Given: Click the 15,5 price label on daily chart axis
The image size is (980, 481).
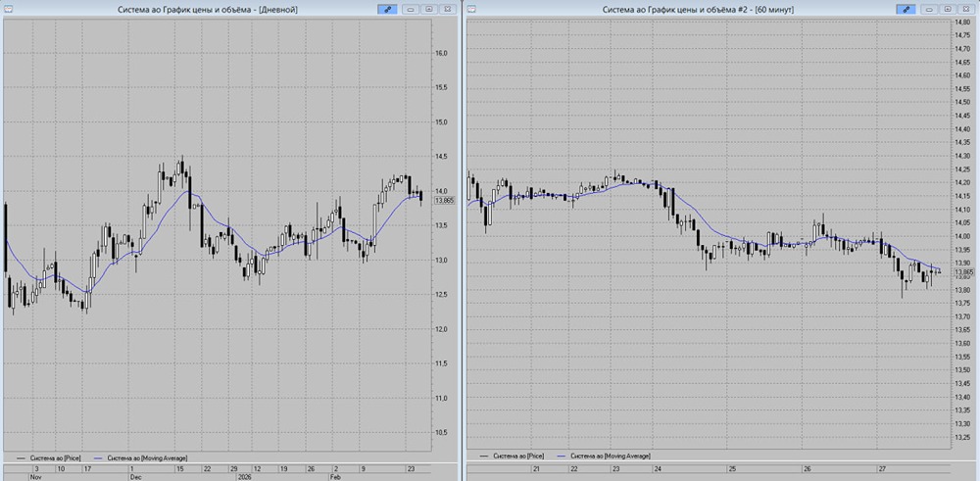Looking at the screenshot, I should pyautogui.click(x=443, y=87).
